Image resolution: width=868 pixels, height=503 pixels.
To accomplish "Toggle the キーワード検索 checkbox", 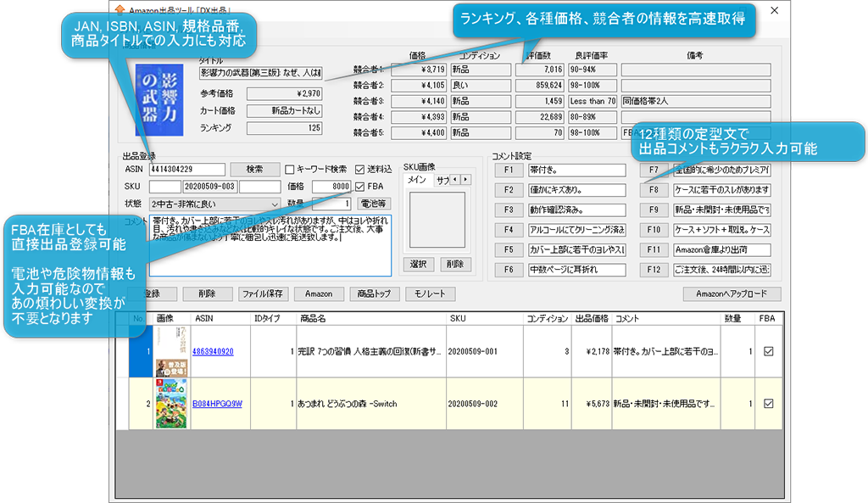I will pyautogui.click(x=290, y=169).
